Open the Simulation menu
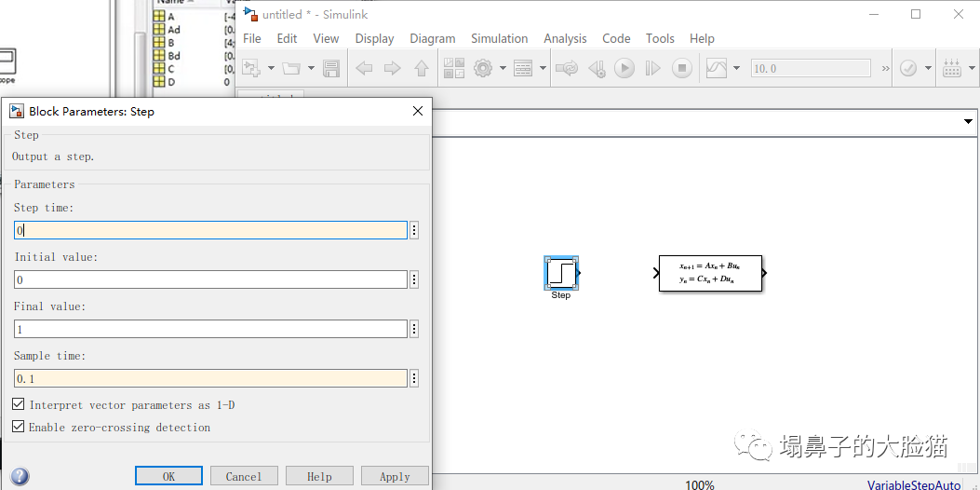The height and width of the screenshot is (490, 980). coord(500,38)
